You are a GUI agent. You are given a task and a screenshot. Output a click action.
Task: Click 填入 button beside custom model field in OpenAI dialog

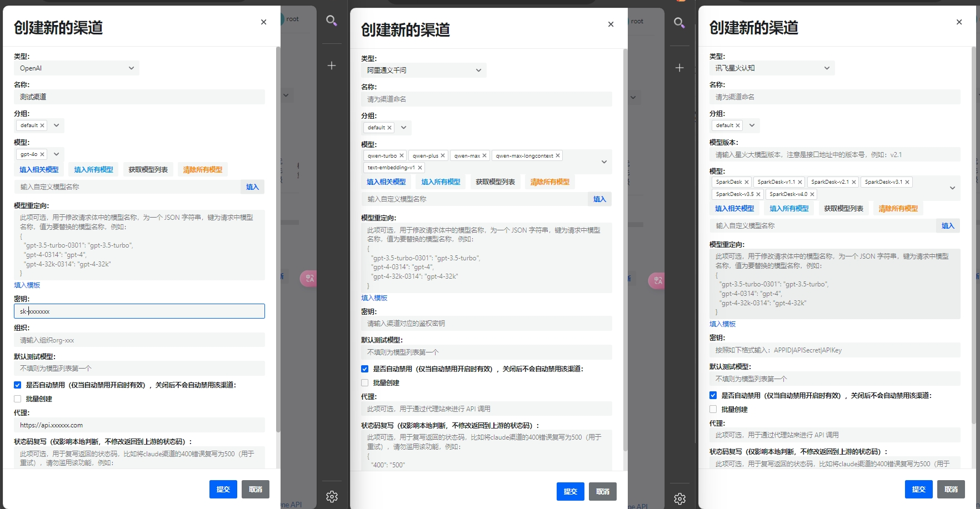click(x=253, y=187)
